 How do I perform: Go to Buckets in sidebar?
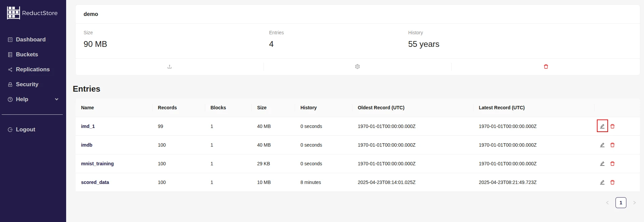(x=27, y=54)
